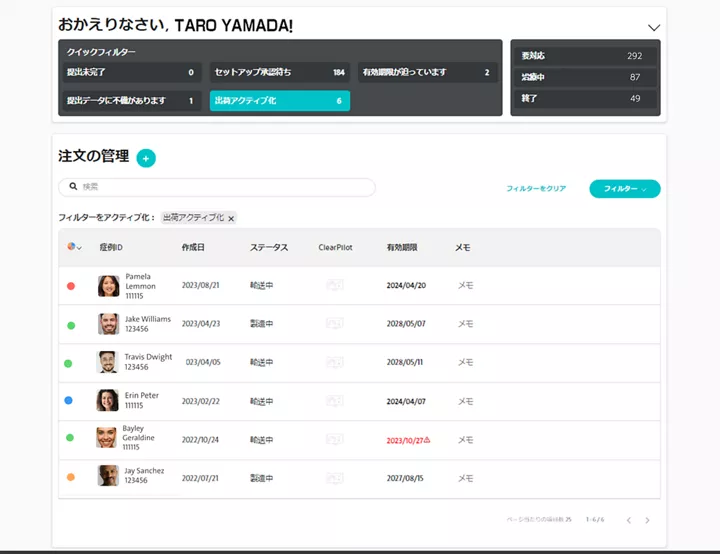Click the magnifier icon in search box

tap(73, 187)
